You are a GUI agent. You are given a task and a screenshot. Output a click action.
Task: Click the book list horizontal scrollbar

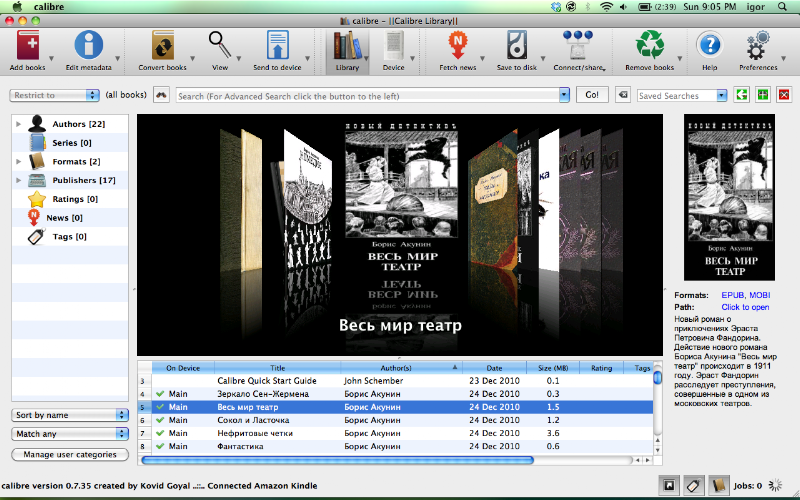pos(337,460)
